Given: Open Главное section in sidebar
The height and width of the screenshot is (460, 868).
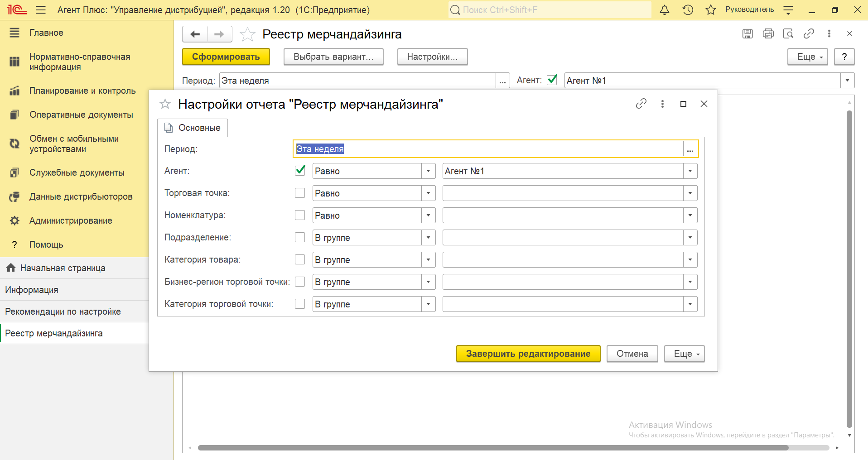Looking at the screenshot, I should point(46,33).
